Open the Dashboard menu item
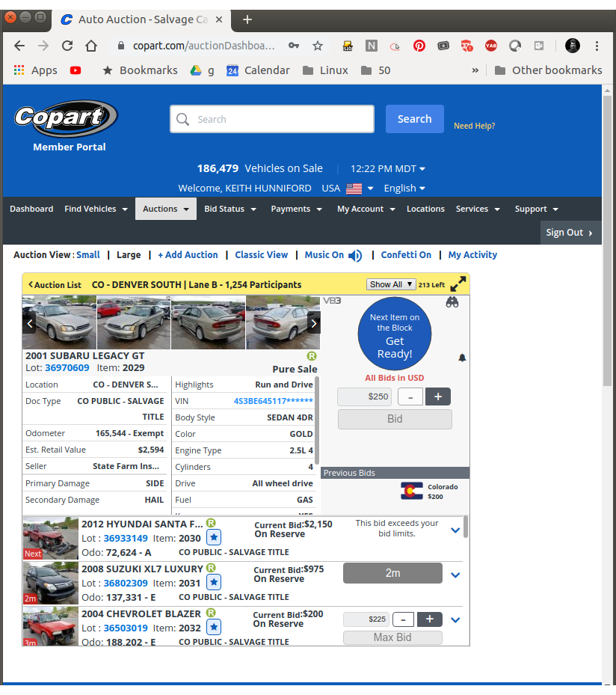Screen dimensions: 616x695 tap(31, 209)
